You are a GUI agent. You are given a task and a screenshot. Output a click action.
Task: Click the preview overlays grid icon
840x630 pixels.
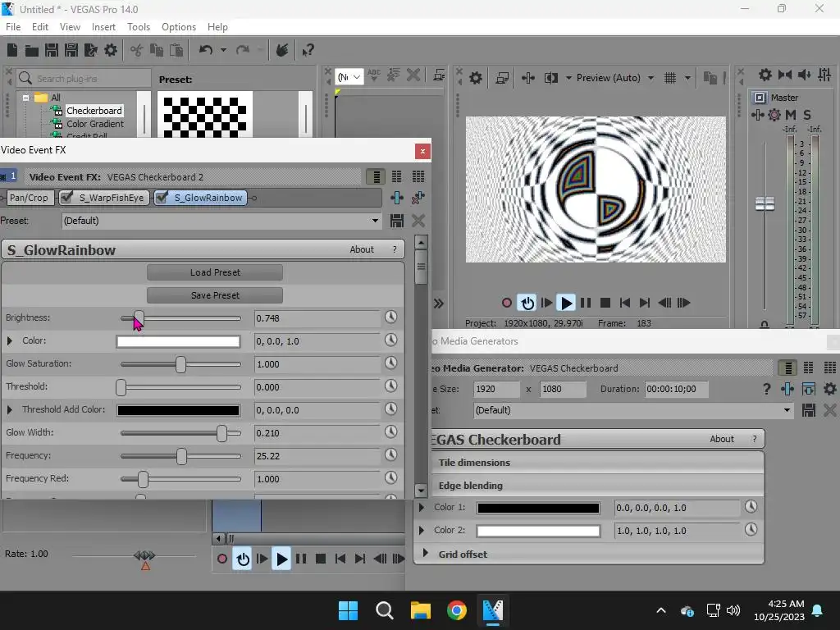tap(670, 78)
